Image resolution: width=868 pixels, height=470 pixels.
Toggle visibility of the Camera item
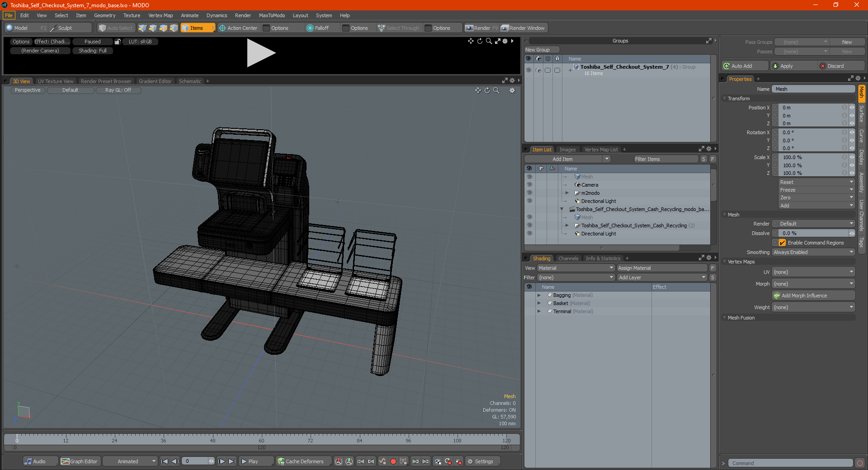[529, 185]
